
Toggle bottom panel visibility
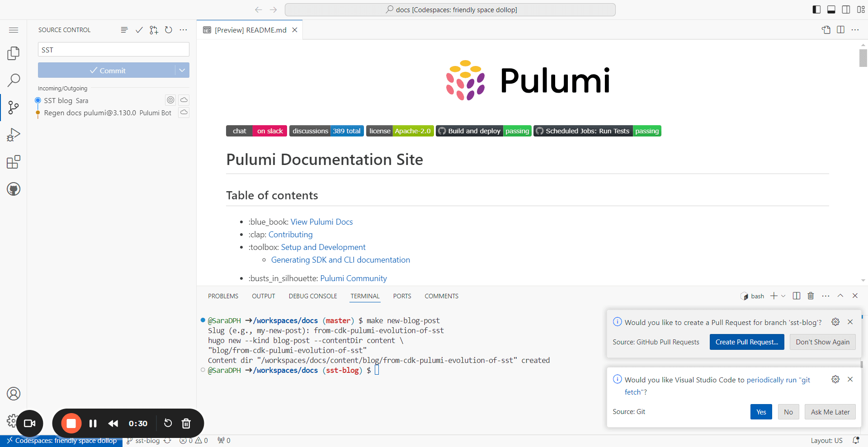831,9
